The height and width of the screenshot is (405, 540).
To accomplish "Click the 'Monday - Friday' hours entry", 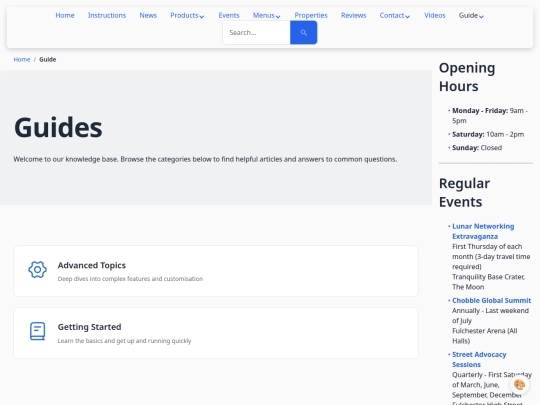I will [x=490, y=116].
